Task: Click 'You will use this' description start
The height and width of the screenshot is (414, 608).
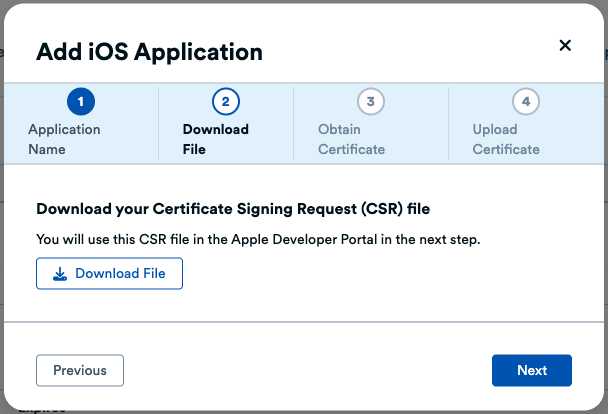Action: (85, 240)
